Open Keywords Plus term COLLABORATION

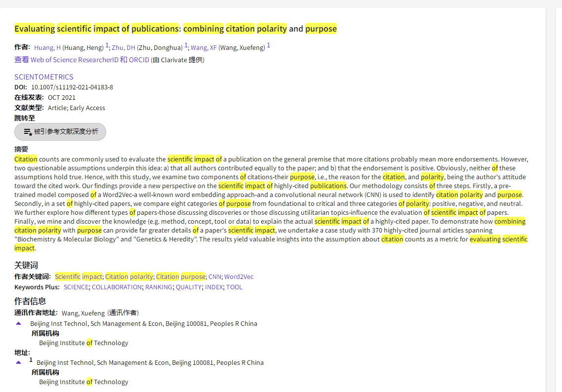[117, 287]
